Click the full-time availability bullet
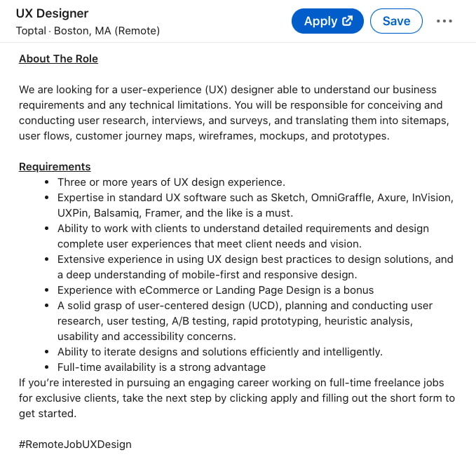The image size is (476, 462). point(161,367)
